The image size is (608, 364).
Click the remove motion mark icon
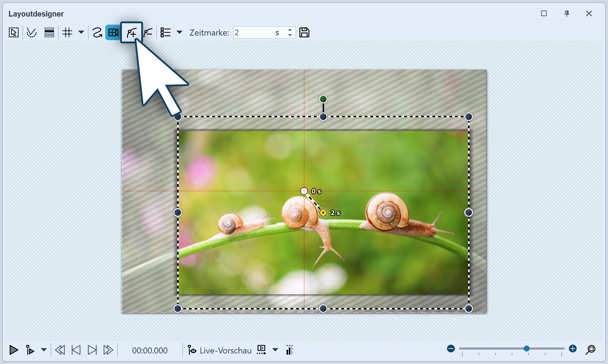(x=148, y=33)
